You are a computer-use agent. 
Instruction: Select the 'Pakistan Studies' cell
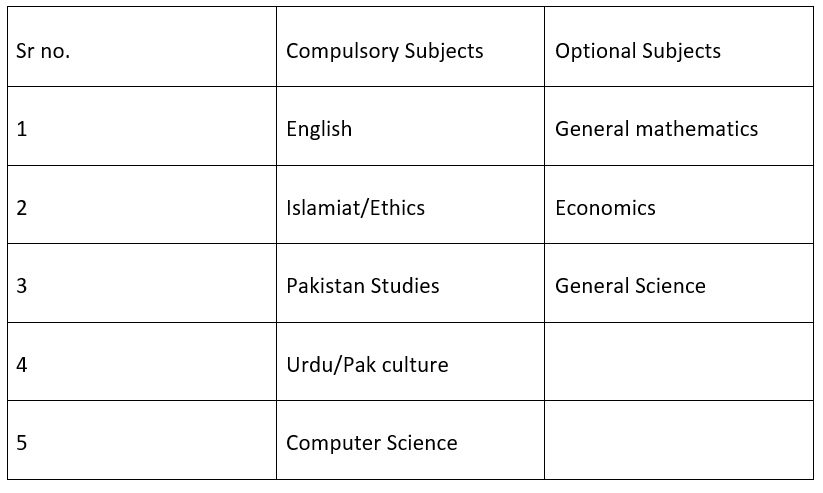pyautogui.click(x=410, y=283)
